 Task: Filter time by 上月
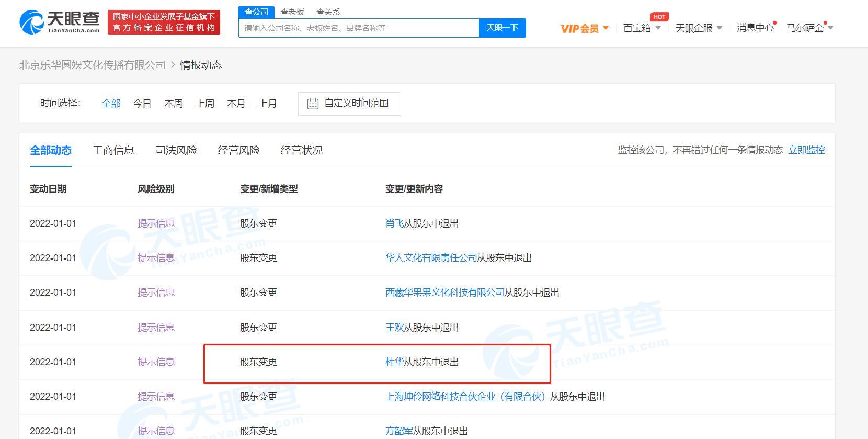tap(268, 104)
